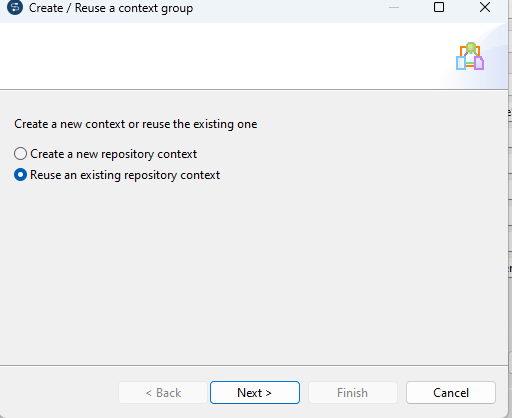Close the dialog with the X icon
Screen dimensions: 512x418
[x=485, y=7]
